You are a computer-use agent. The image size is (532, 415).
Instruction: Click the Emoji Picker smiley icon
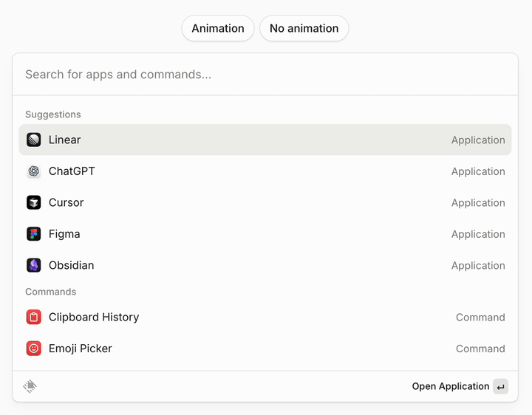click(34, 349)
